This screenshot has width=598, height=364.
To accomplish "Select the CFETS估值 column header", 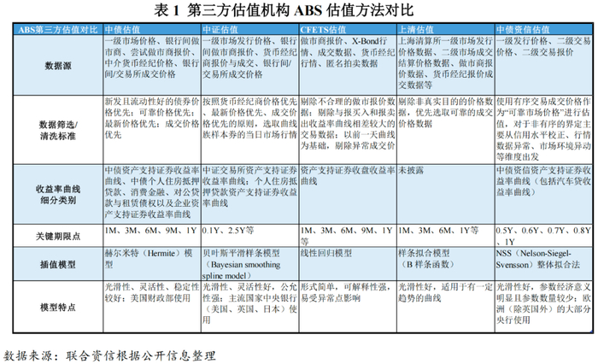I will pos(348,29).
